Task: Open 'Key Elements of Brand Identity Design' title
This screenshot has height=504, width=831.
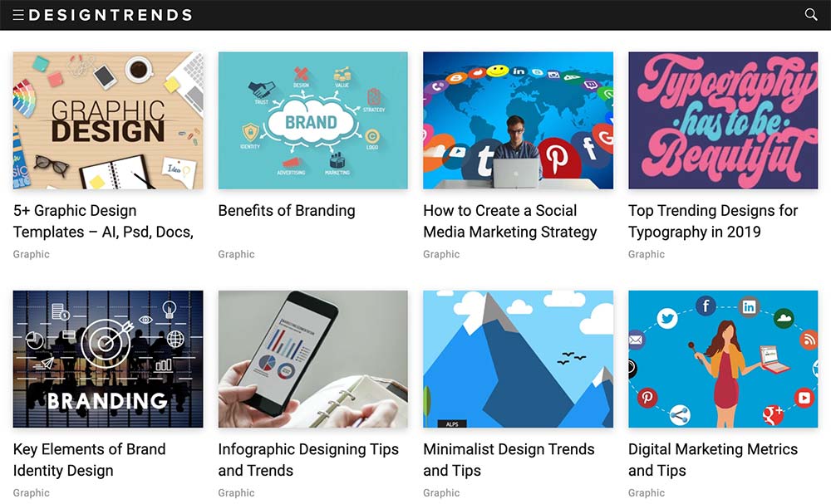Action: [90, 459]
